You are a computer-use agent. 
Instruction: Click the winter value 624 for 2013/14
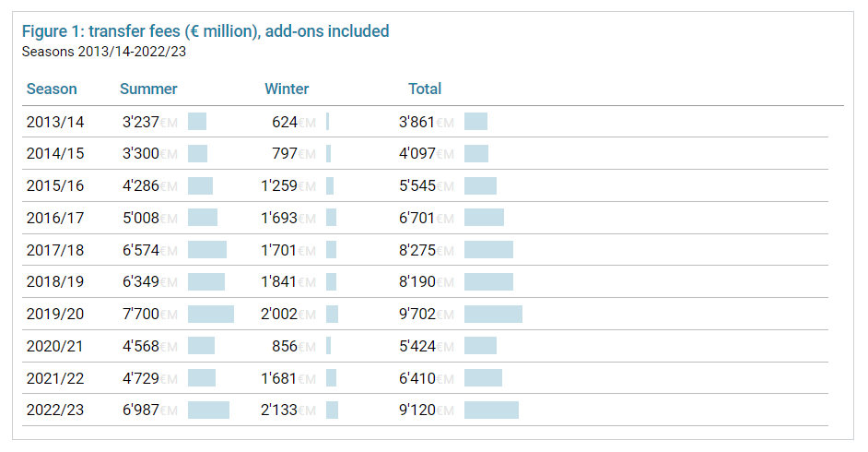pos(285,122)
